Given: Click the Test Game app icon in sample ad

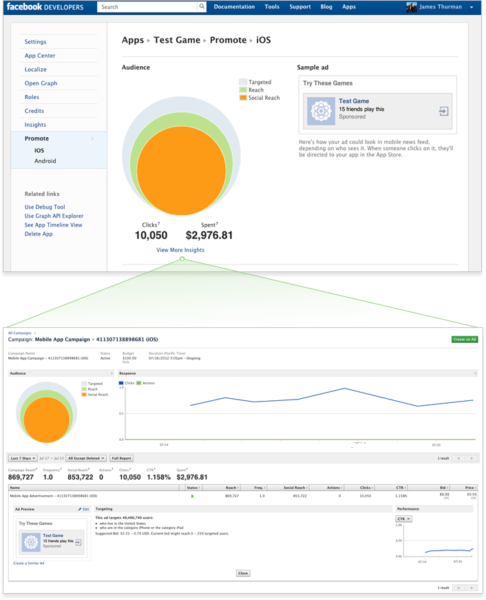Looking at the screenshot, I should tap(321, 111).
